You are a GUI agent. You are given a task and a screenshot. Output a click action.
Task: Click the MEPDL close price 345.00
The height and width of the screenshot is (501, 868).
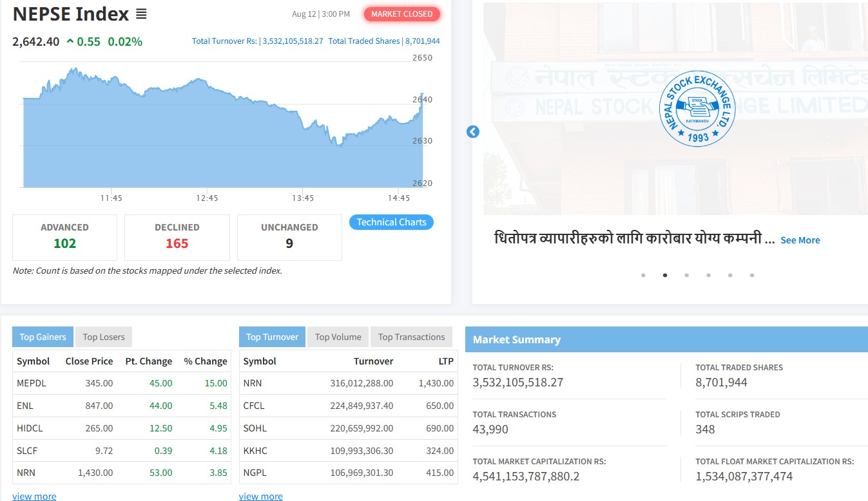[x=99, y=383]
